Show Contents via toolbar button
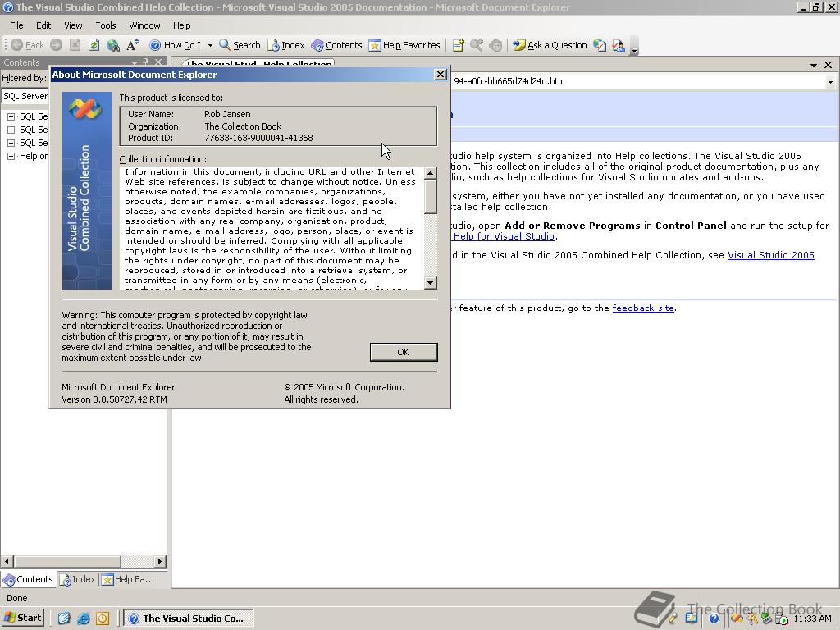 336,46
